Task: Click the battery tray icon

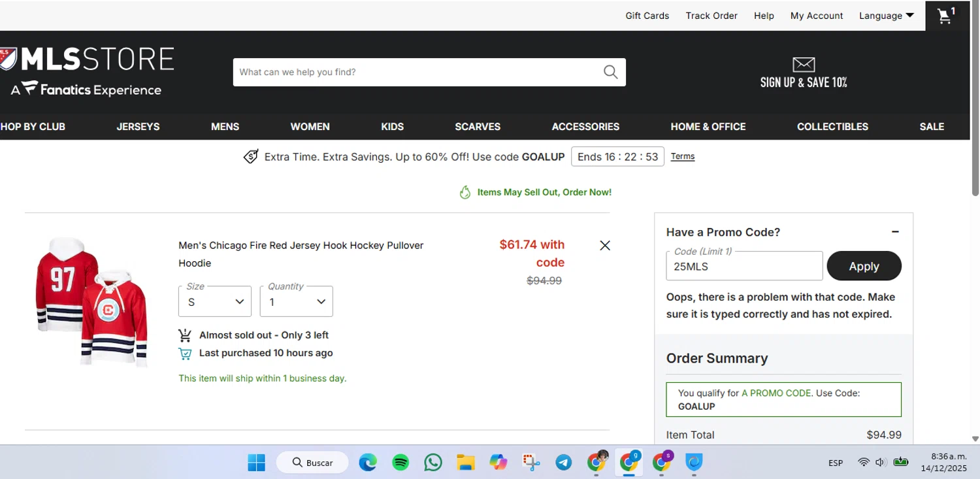Action: coord(901,462)
